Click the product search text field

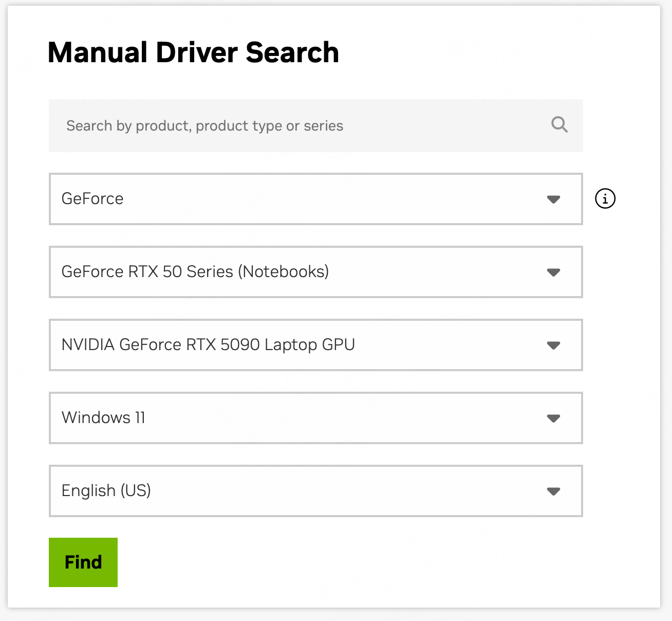tap(315, 125)
